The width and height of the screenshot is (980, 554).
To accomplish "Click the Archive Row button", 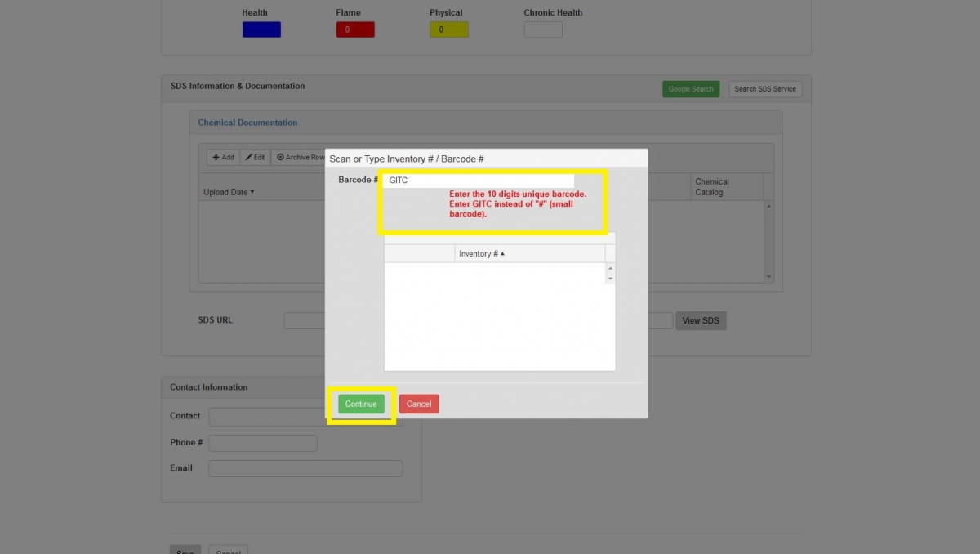I will click(300, 157).
